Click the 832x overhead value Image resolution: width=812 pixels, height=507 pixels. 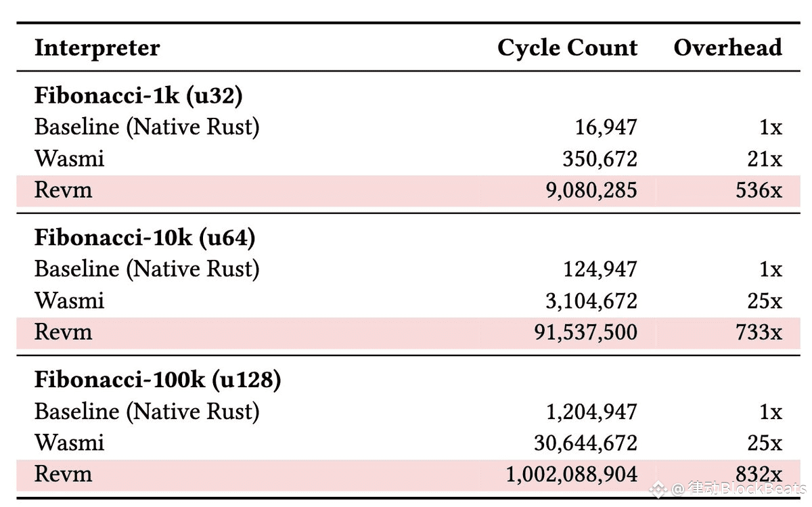759,475
